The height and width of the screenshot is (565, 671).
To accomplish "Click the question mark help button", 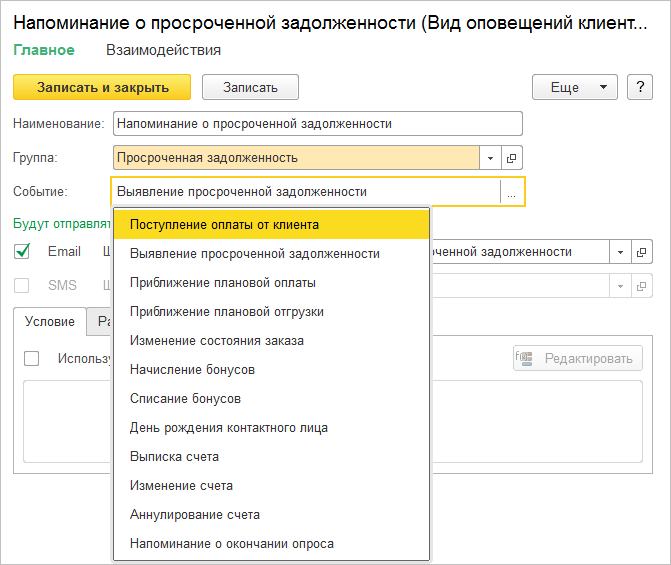I will (x=640, y=87).
